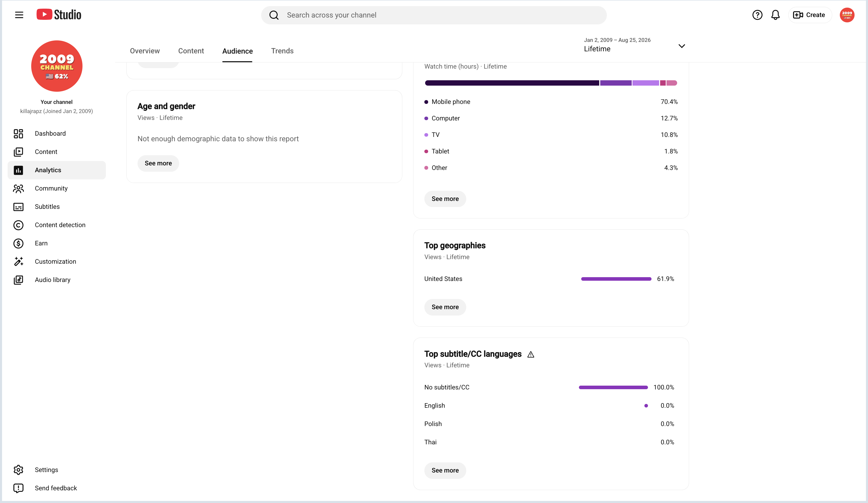Viewport: 868px width, 503px height.
Task: Click the Top geographies card heading
Action: [x=455, y=245]
